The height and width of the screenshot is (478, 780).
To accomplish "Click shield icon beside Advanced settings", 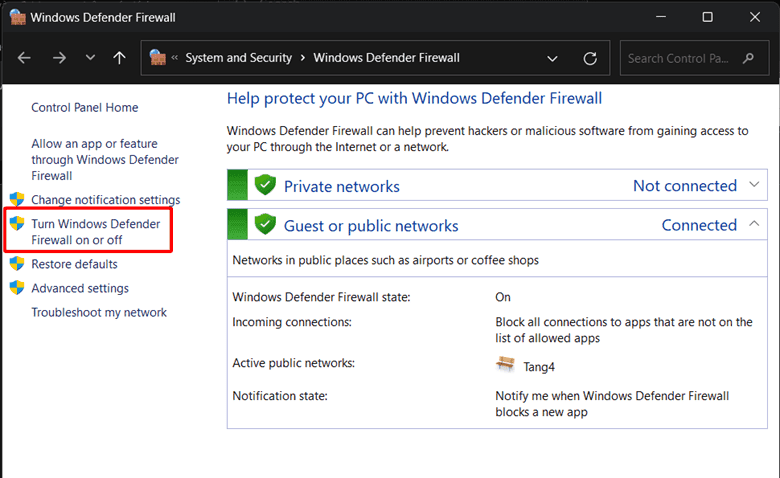I will coord(17,287).
